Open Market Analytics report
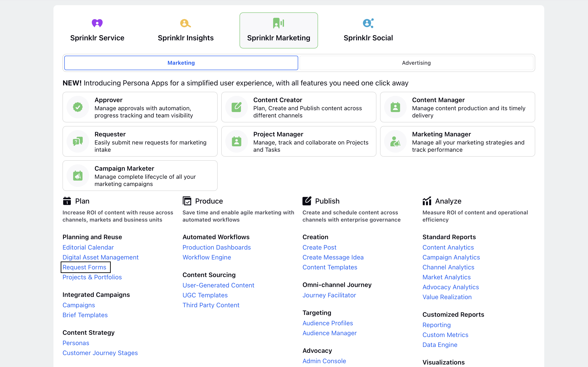Viewport: 588px width, 367px height. [446, 277]
